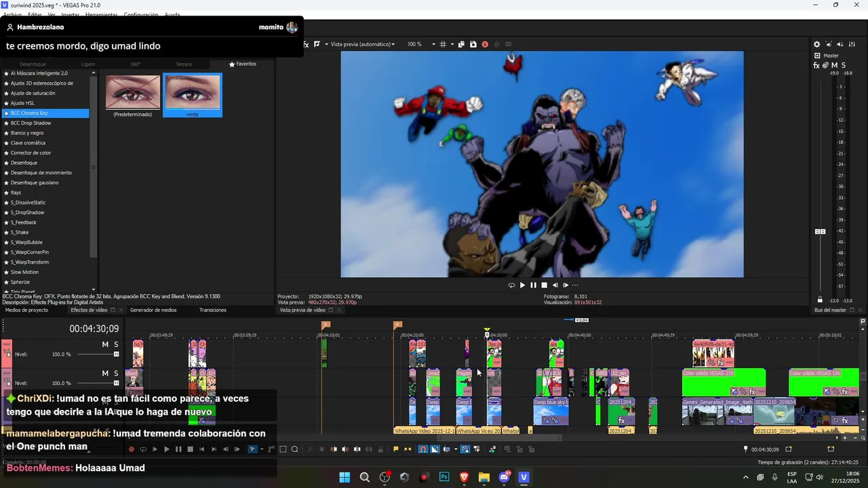Select the Selection edit tool rectangle
The width and height of the screenshot is (868, 488).
283,449
